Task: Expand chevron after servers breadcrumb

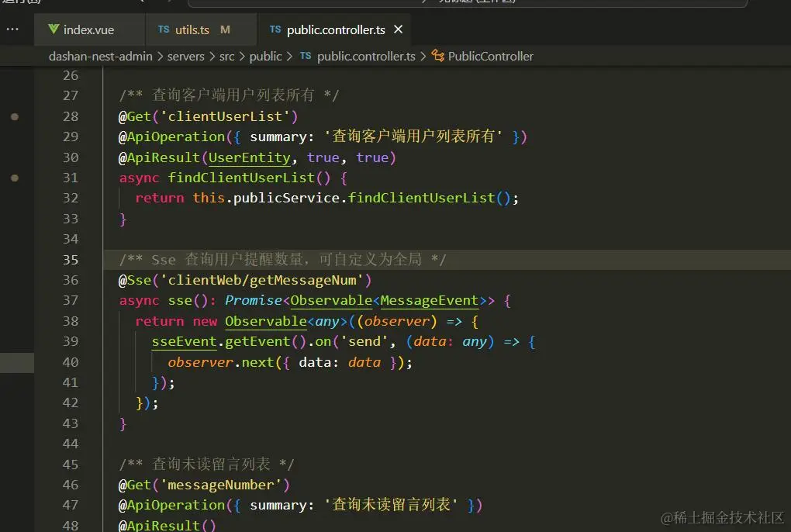Action: pyautogui.click(x=212, y=57)
